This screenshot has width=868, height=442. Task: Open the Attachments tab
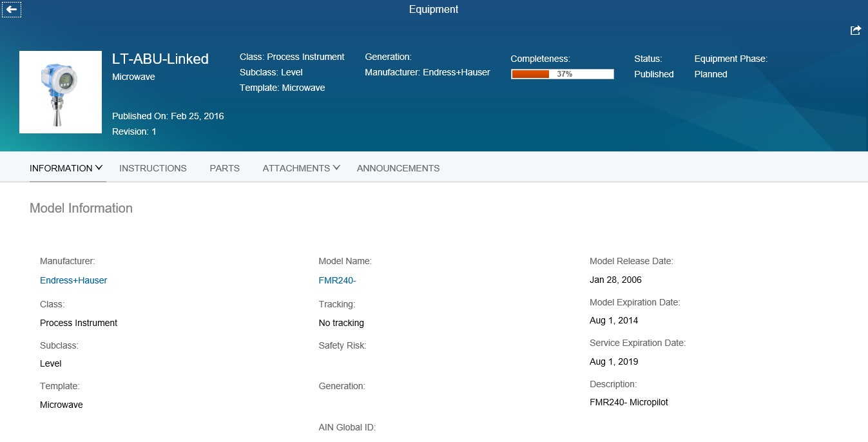296,168
